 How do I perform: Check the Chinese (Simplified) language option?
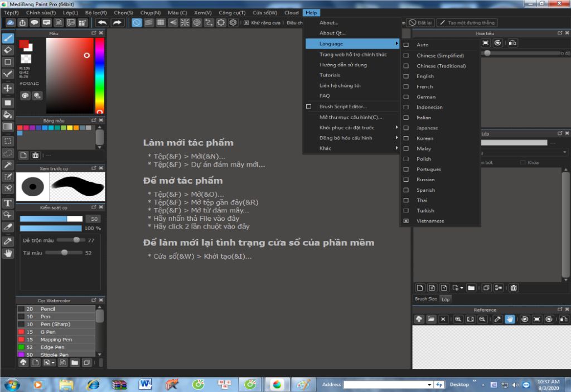coord(406,55)
